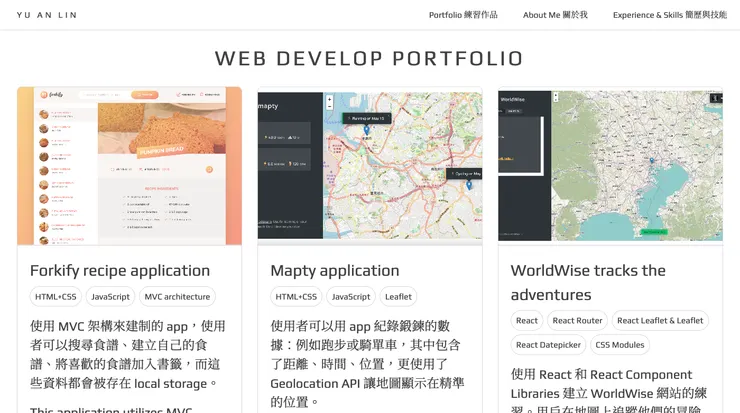Open the WorldWise map screenshot thumbnail
740x413 pixels.
coord(610,166)
